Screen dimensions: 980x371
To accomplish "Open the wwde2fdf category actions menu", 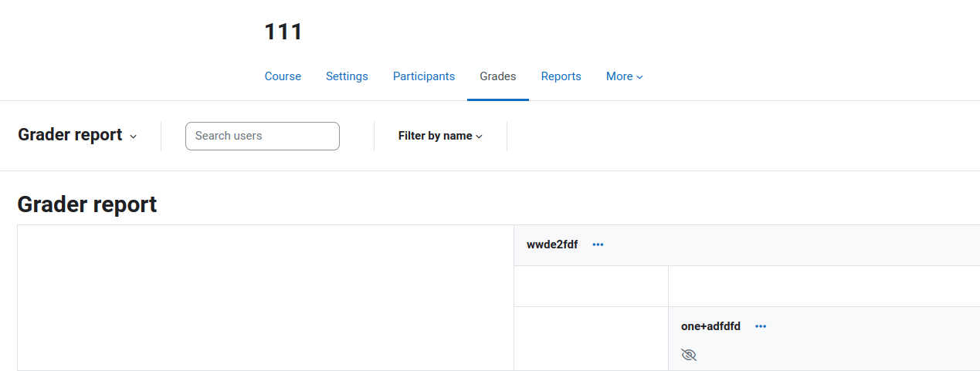I will (x=598, y=245).
